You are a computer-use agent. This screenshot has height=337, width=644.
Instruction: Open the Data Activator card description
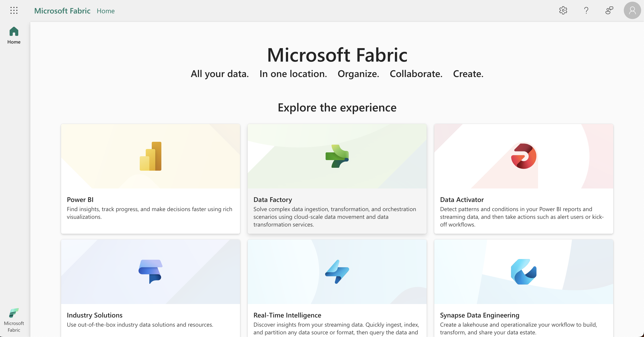522,217
